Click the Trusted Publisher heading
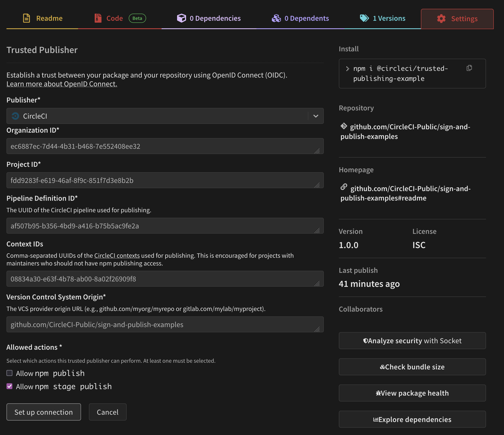This screenshot has height=435, width=504. (x=42, y=50)
